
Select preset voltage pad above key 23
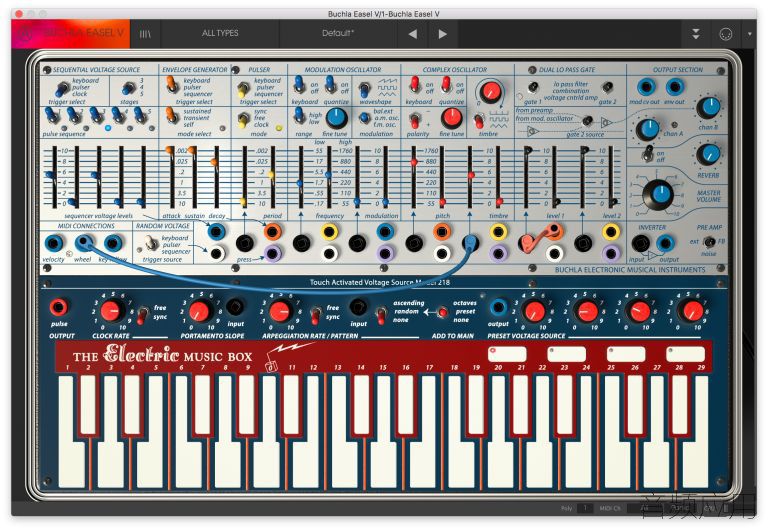(567, 354)
